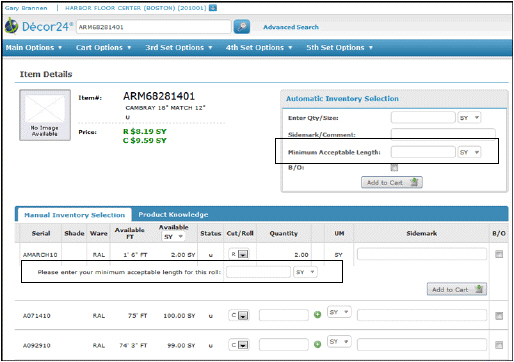Switch to the Product Knowledge tab
The height and width of the screenshot is (362, 514).
tap(173, 215)
